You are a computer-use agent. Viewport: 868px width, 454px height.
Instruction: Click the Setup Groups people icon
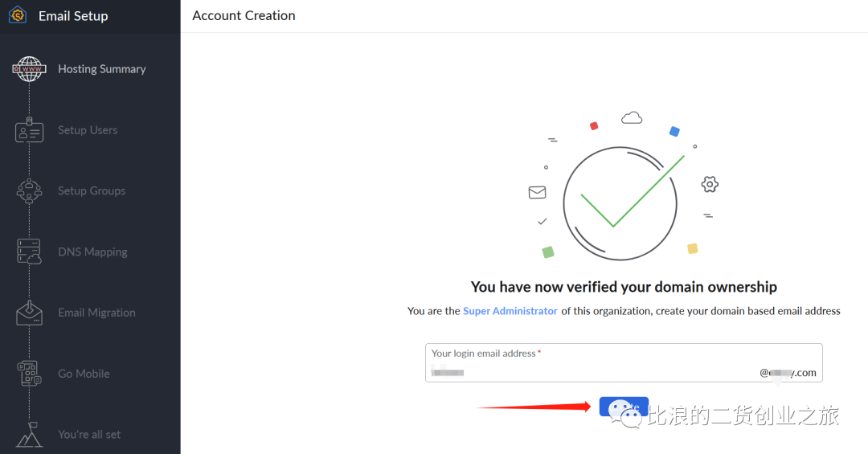30,191
